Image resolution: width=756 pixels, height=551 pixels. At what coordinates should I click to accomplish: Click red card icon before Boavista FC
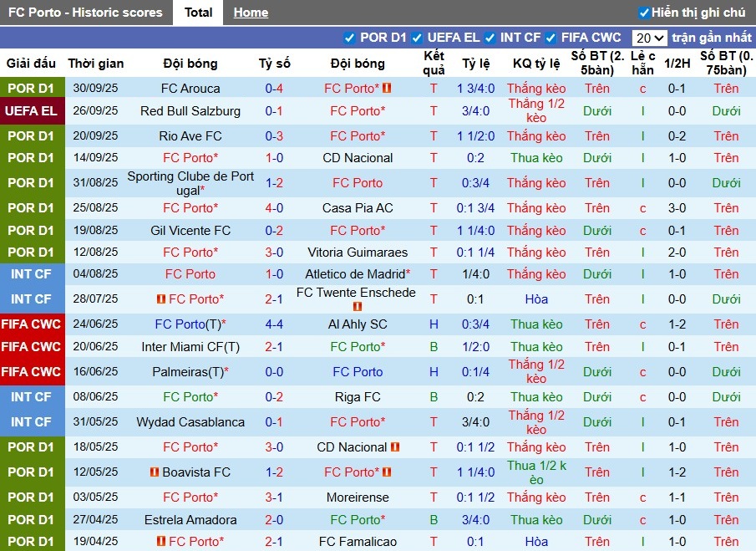point(154,472)
